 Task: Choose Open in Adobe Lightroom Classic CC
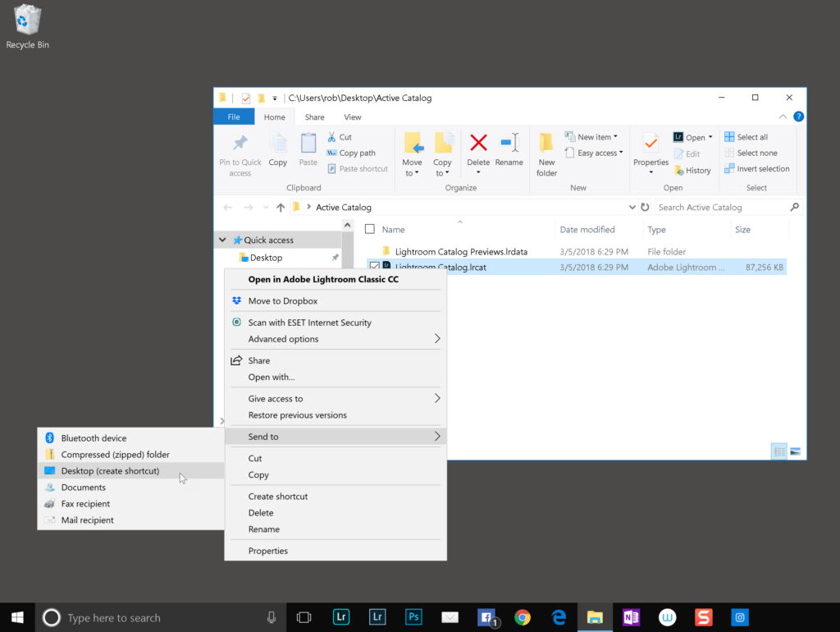coord(336,279)
